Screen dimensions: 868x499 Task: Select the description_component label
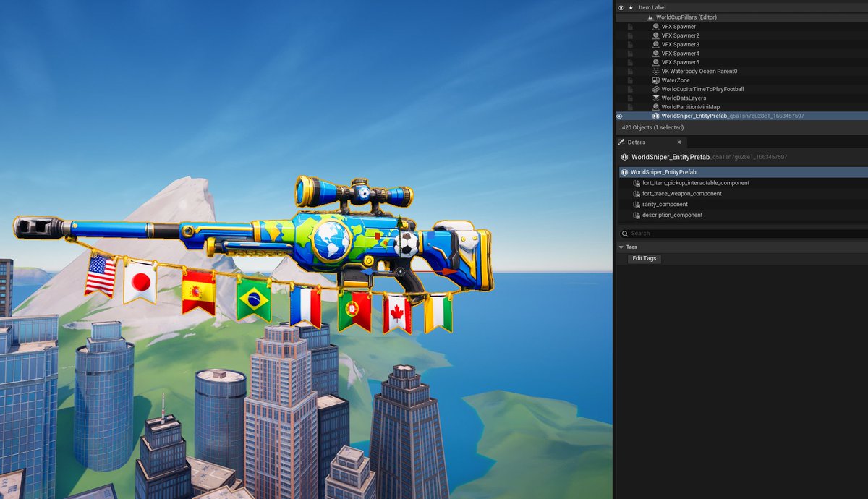point(672,216)
